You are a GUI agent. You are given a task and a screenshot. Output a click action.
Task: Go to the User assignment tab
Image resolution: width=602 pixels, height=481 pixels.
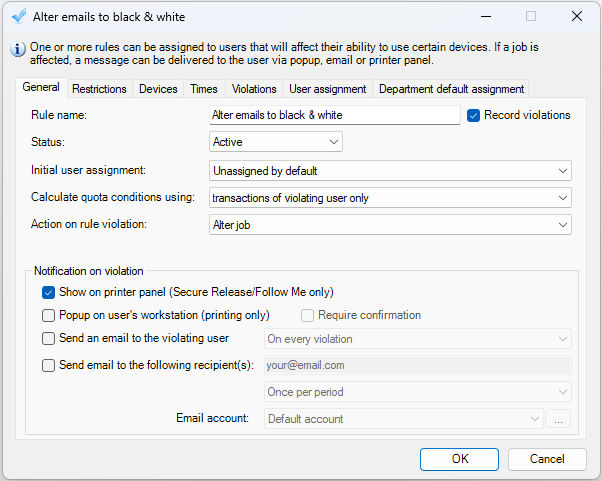[x=327, y=89]
